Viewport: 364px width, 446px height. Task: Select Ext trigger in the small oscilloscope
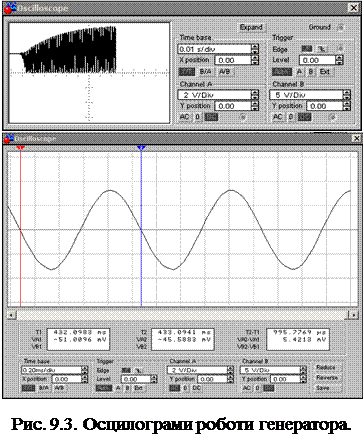(x=325, y=72)
